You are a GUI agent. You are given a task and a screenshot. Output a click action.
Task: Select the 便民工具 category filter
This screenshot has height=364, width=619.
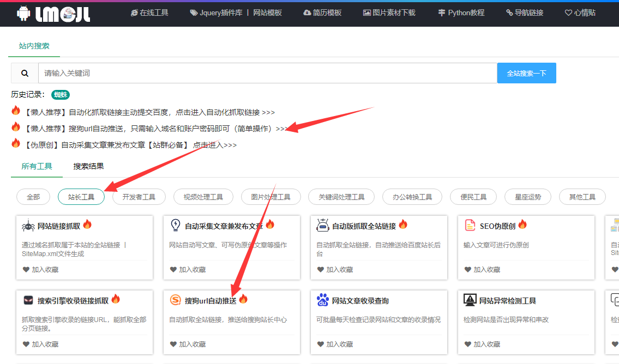pos(473,197)
